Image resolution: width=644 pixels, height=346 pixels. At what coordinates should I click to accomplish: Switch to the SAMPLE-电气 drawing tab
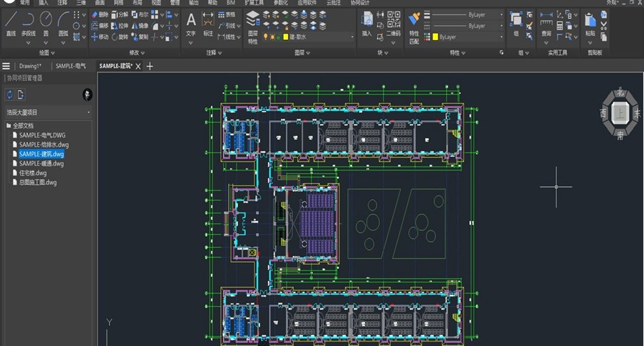[x=71, y=66]
